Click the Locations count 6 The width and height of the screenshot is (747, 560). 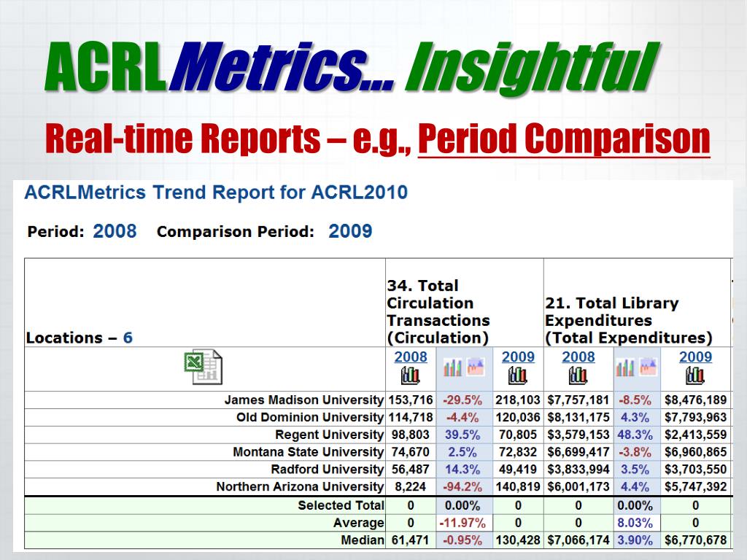[x=128, y=338]
